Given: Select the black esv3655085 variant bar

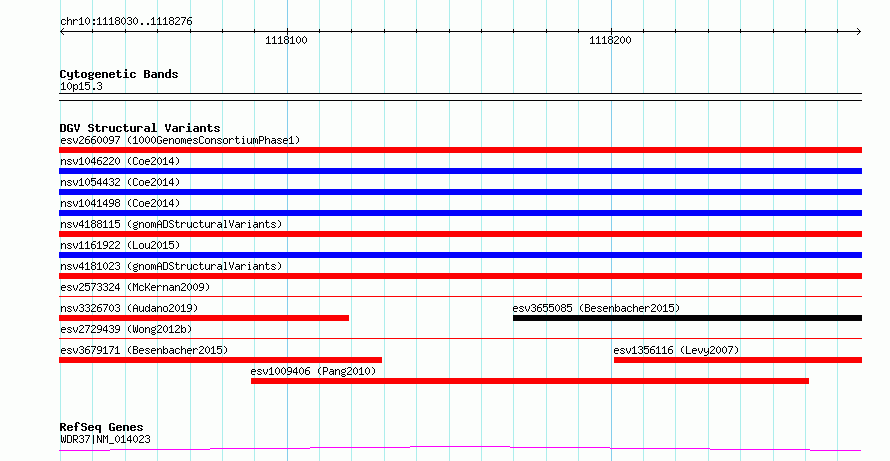Looking at the screenshot, I should pyautogui.click(x=687, y=318).
